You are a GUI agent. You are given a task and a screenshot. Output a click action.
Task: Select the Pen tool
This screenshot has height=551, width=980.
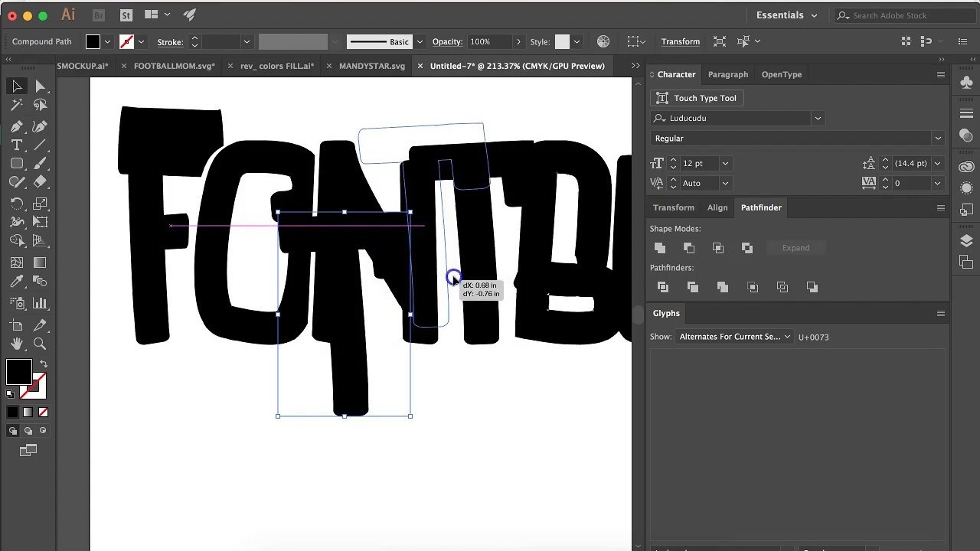tap(17, 126)
